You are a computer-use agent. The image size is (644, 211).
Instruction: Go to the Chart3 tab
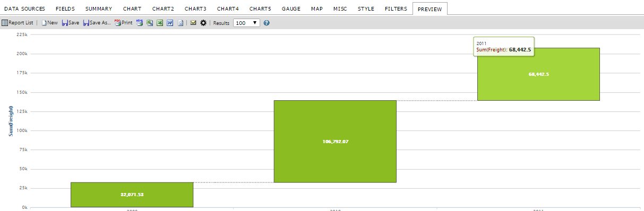point(195,9)
